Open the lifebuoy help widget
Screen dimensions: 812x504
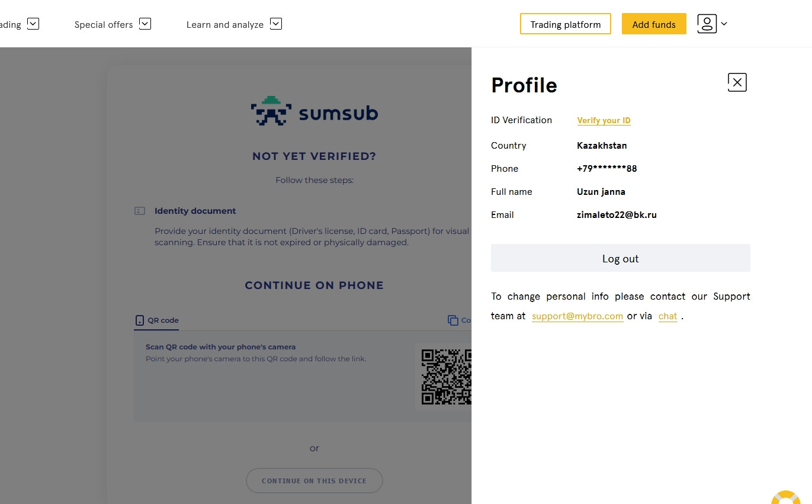[786, 497]
